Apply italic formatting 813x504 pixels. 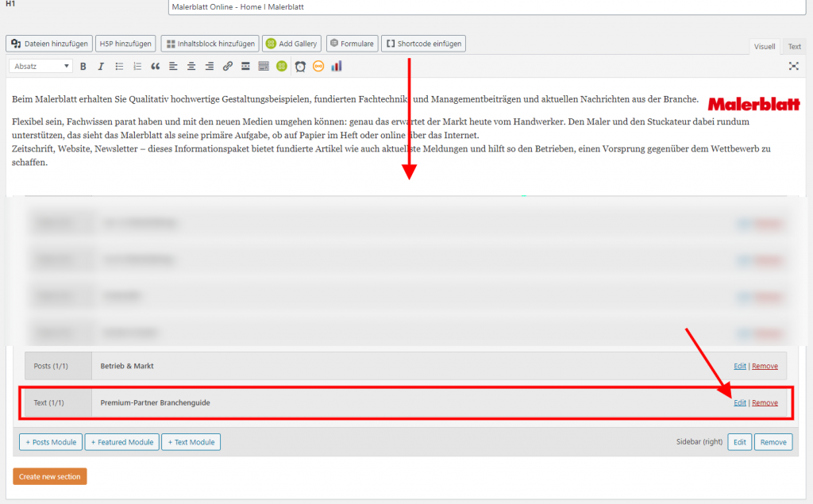[x=101, y=67]
